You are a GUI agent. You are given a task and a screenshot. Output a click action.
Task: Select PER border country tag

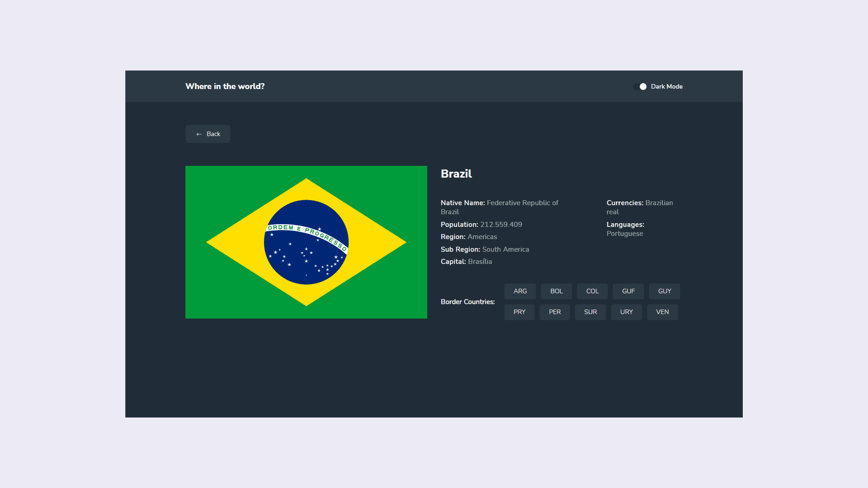[x=555, y=312]
